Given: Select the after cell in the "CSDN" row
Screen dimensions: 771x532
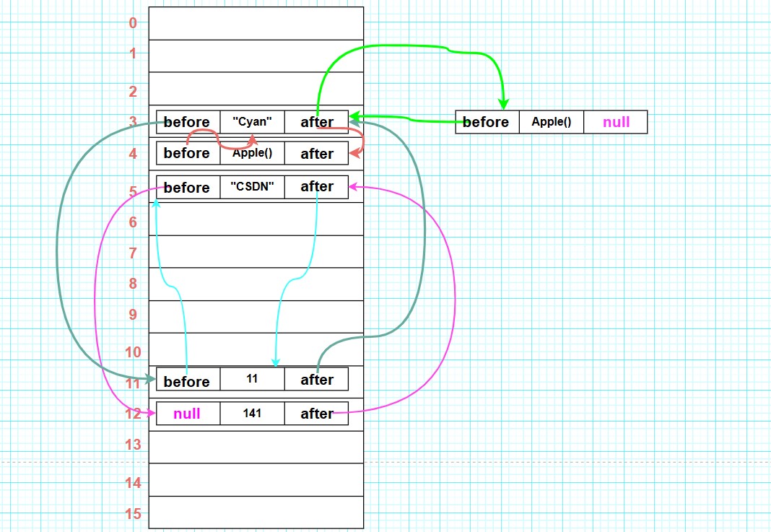Looking at the screenshot, I should click(x=316, y=187).
